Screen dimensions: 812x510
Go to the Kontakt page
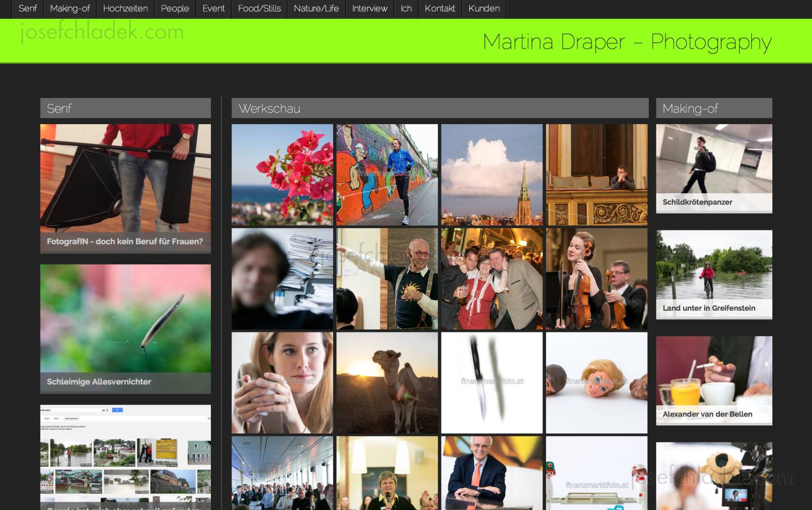[x=439, y=8]
